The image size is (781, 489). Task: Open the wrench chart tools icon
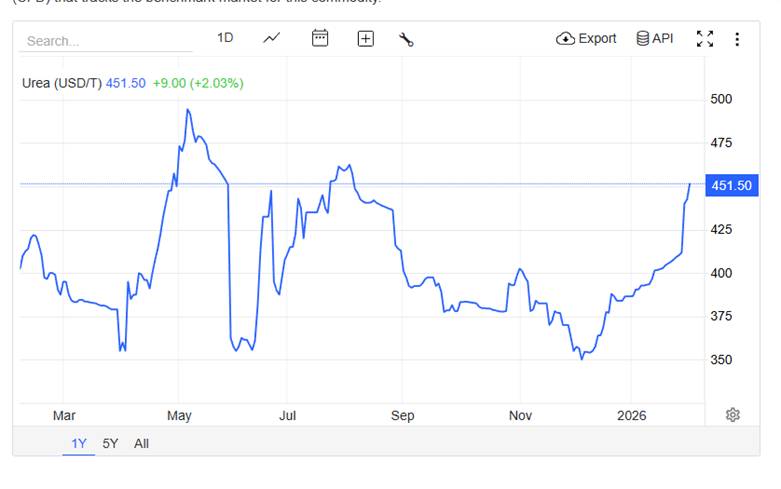pyautogui.click(x=406, y=39)
